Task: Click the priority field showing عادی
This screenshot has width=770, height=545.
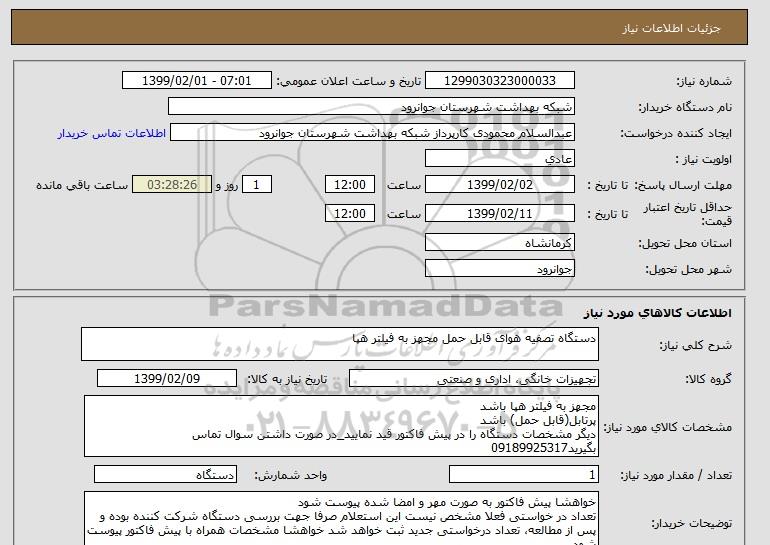Action: tap(499, 159)
